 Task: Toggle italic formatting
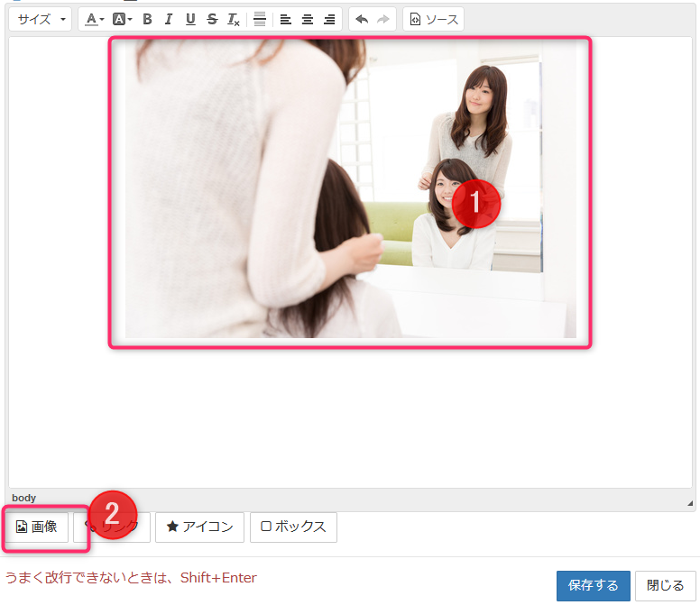point(168,19)
